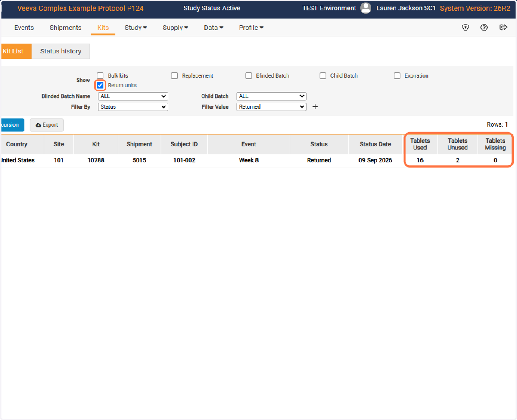517x420 pixels.
Task: Open the Filter By Status dropdown
Action: pyautogui.click(x=133, y=107)
